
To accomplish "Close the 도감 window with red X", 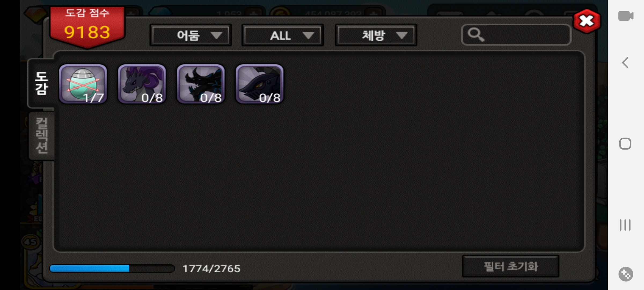I will (x=587, y=21).
